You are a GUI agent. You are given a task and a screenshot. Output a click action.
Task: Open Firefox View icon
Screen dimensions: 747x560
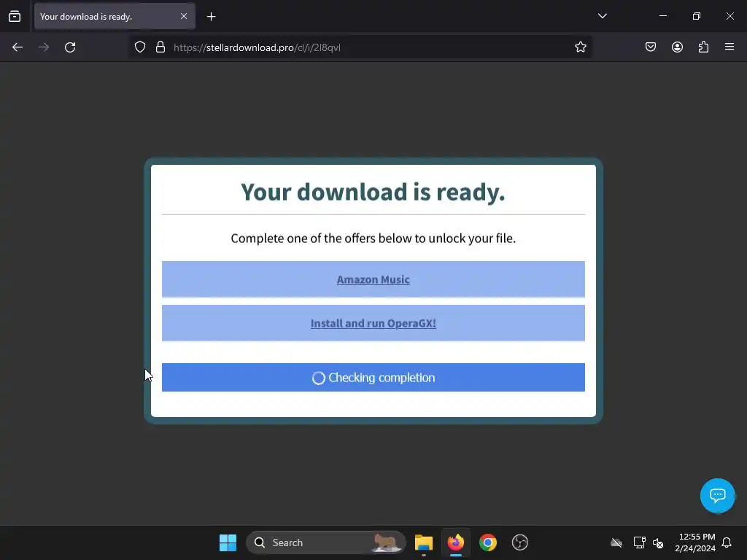click(x=15, y=16)
